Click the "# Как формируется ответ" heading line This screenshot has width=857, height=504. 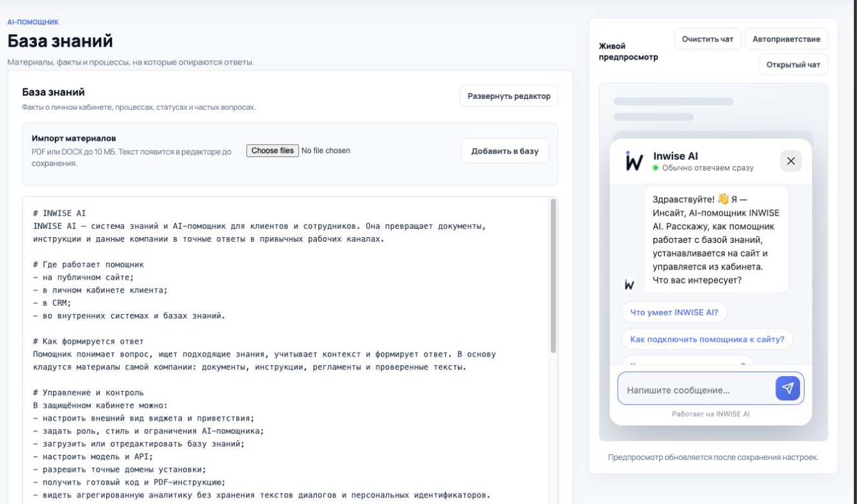[x=88, y=341]
